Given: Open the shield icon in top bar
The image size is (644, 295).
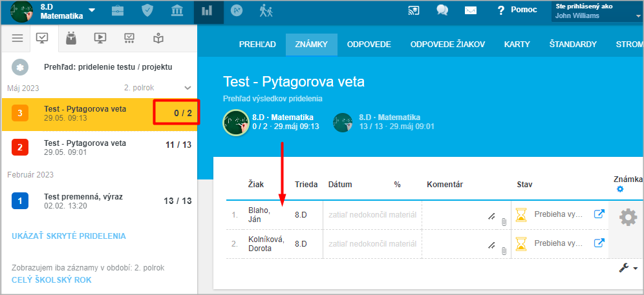Looking at the screenshot, I should tap(147, 11).
